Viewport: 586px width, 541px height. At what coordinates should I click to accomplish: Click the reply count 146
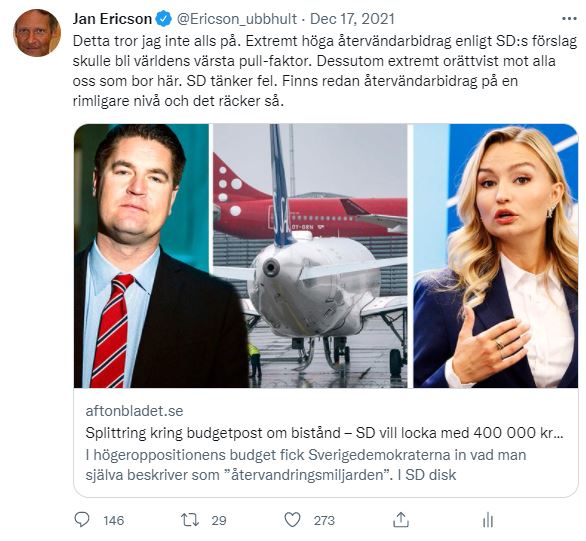114,520
